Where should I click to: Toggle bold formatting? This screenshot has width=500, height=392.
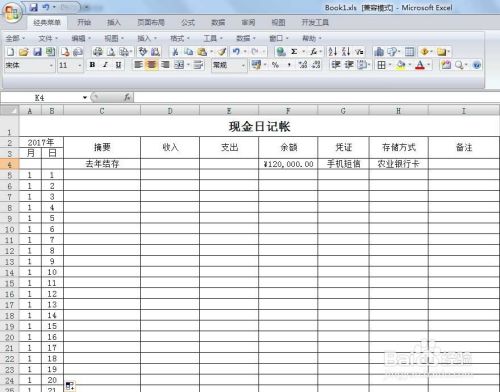point(92,65)
